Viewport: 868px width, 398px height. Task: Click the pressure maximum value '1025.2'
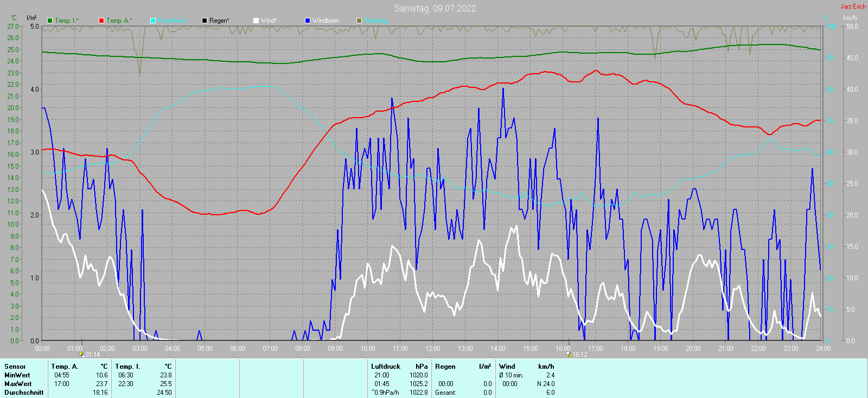pyautogui.click(x=419, y=384)
